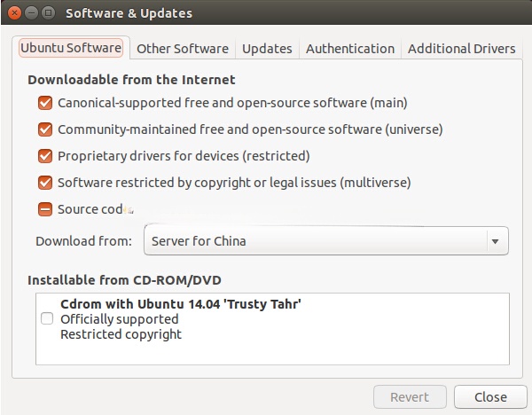Disable Community-maintained software (universe) checkbox
Viewport: 532px width, 415px height.
pyautogui.click(x=45, y=130)
